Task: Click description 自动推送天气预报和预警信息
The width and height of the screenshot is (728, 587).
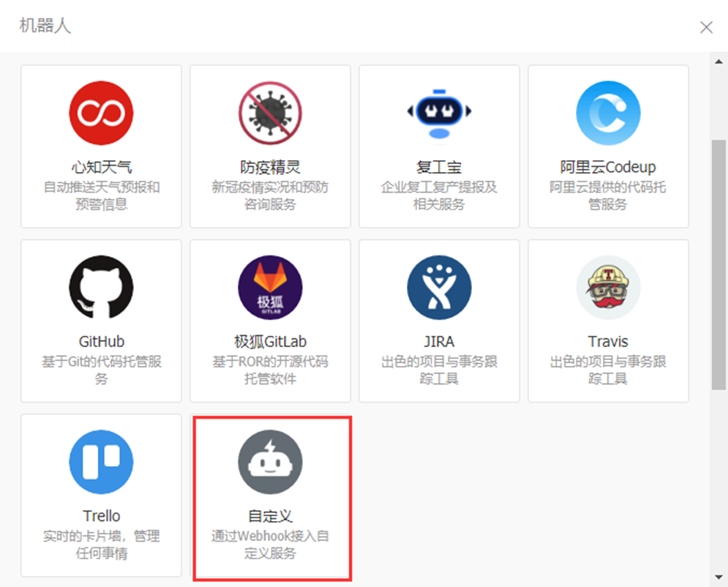Action: pyautogui.click(x=101, y=195)
